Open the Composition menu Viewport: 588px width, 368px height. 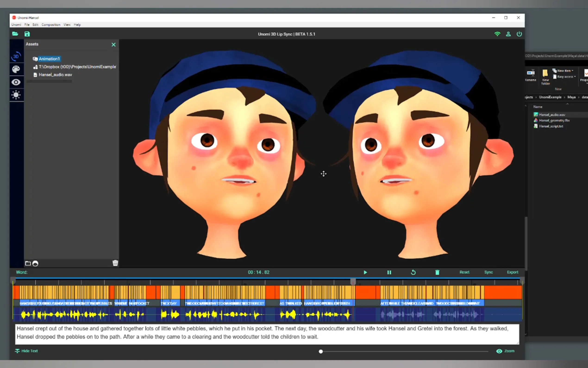coord(51,25)
